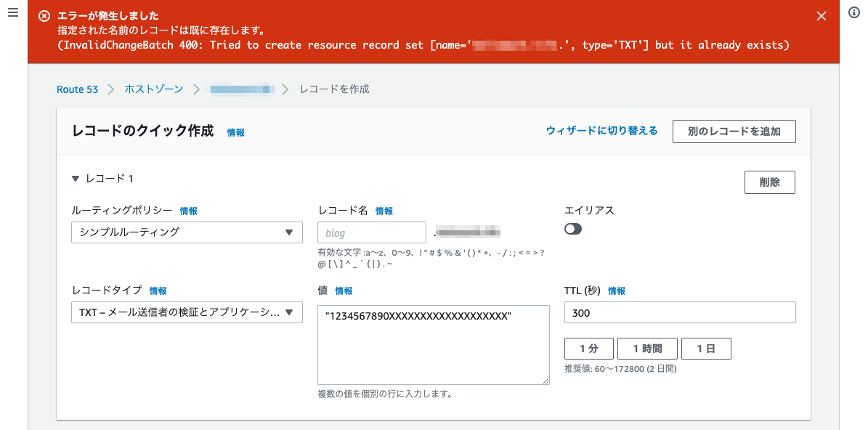This screenshot has height=430, width=868.
Task: Set TTL to 1分 using preset button
Action: pos(589,348)
